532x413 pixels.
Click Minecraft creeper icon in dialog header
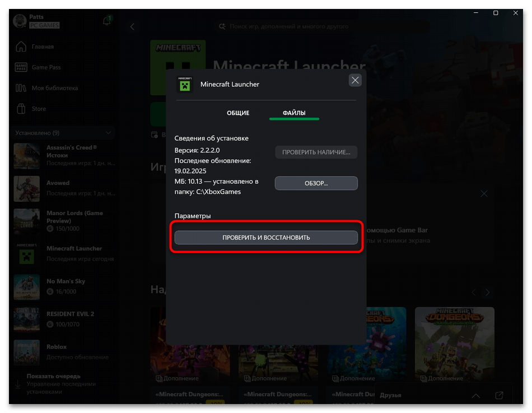pos(185,85)
